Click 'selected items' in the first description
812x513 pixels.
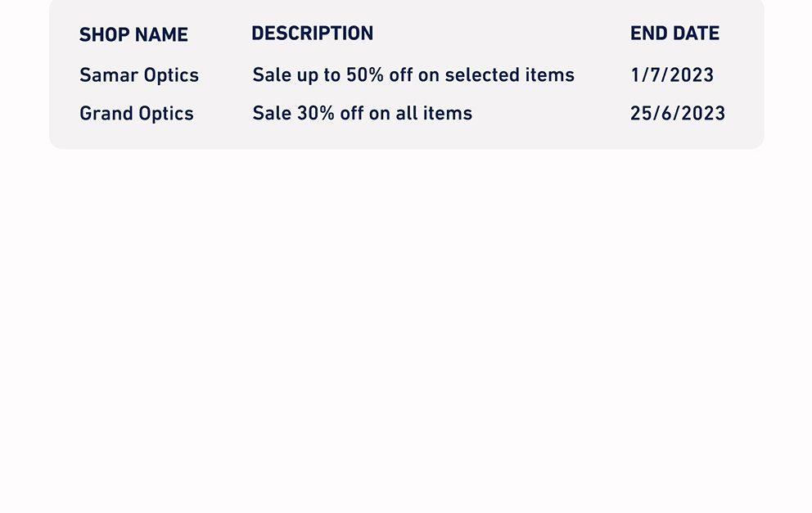[510, 75]
